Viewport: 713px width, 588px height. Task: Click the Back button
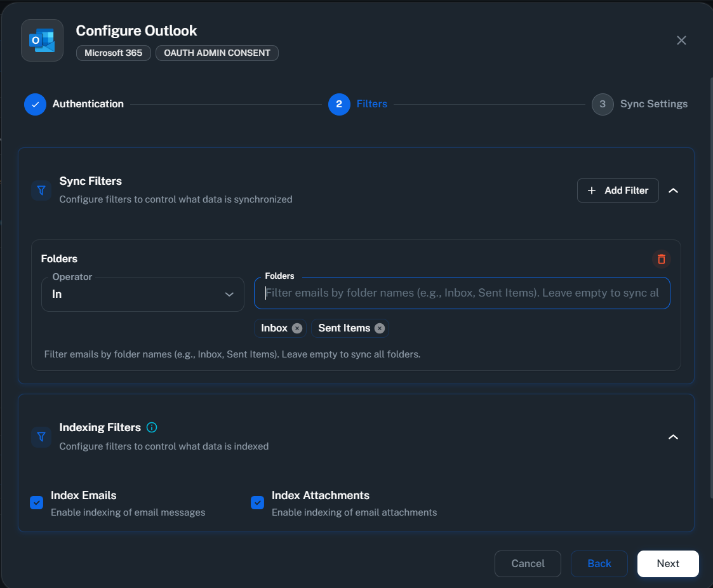click(x=599, y=563)
